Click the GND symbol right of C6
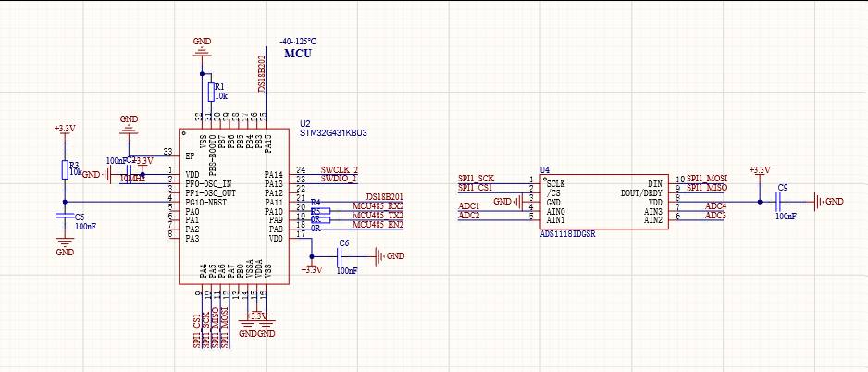 [x=391, y=256]
